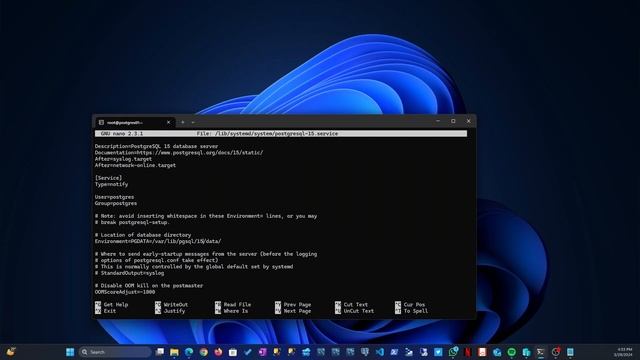Click the active Terminal taskbar icon

(541, 352)
